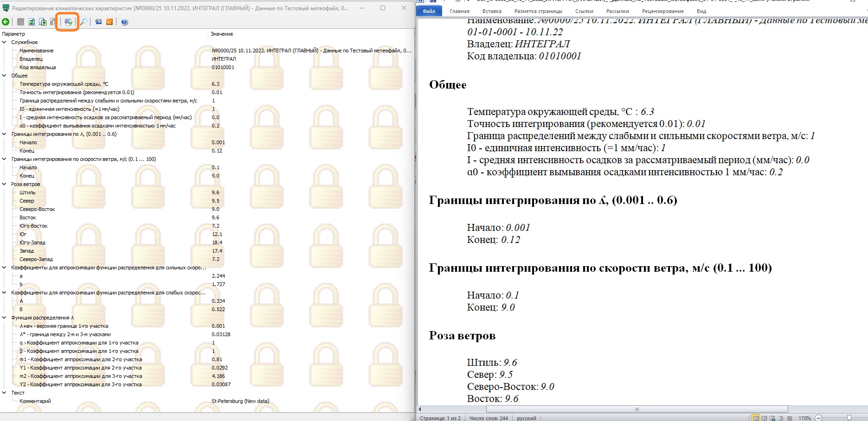Switch to Full Screen Reading view
The height and width of the screenshot is (421, 868).
tap(765, 418)
